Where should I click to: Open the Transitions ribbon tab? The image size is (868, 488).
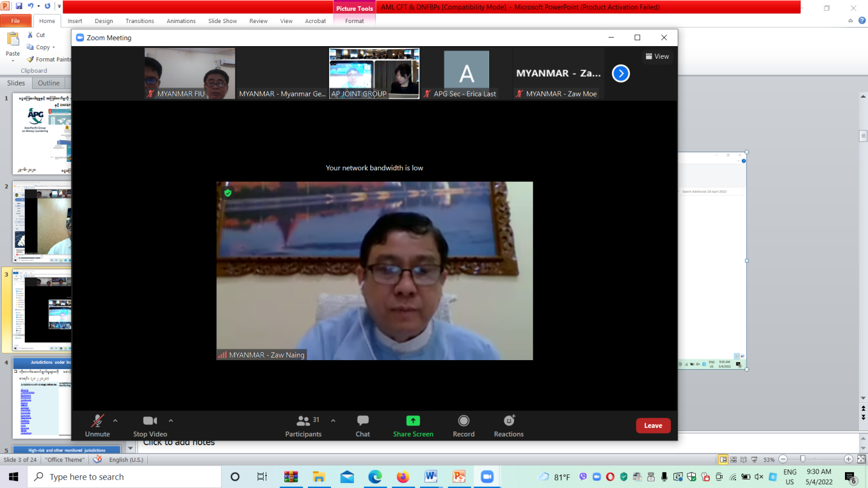coord(140,21)
